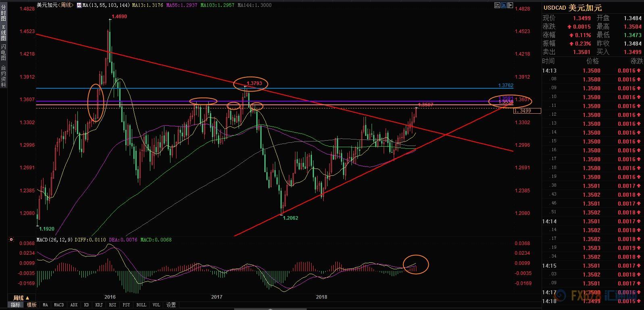Select the 指标 tab at bottom
The width and height of the screenshot is (644, 310).
tap(16, 305)
